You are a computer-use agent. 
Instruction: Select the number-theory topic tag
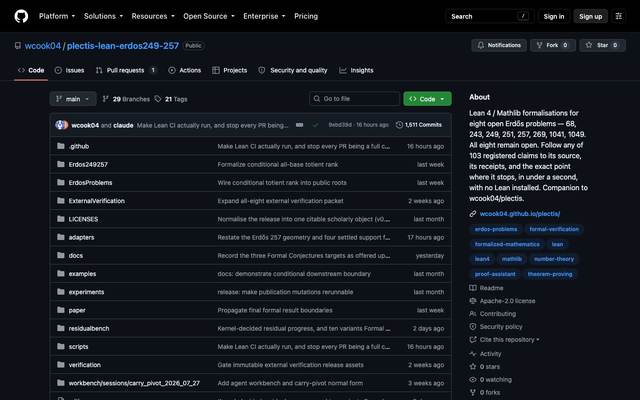[553, 259]
